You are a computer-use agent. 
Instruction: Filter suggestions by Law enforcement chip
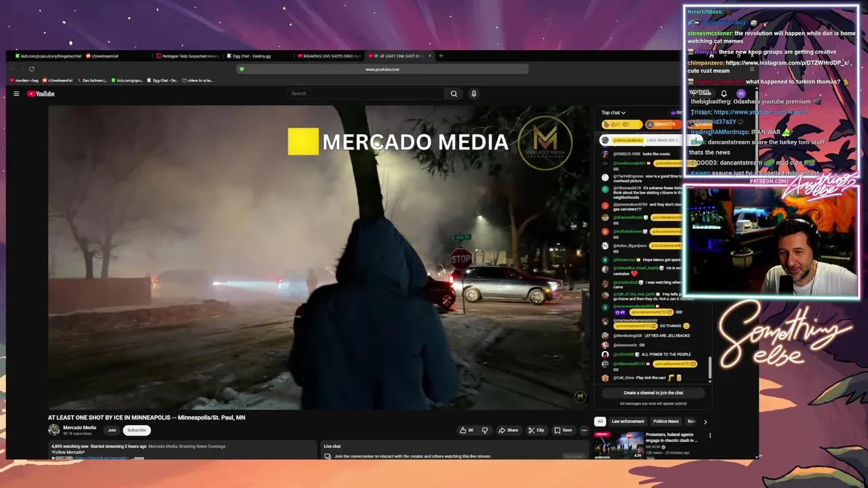pos(628,422)
